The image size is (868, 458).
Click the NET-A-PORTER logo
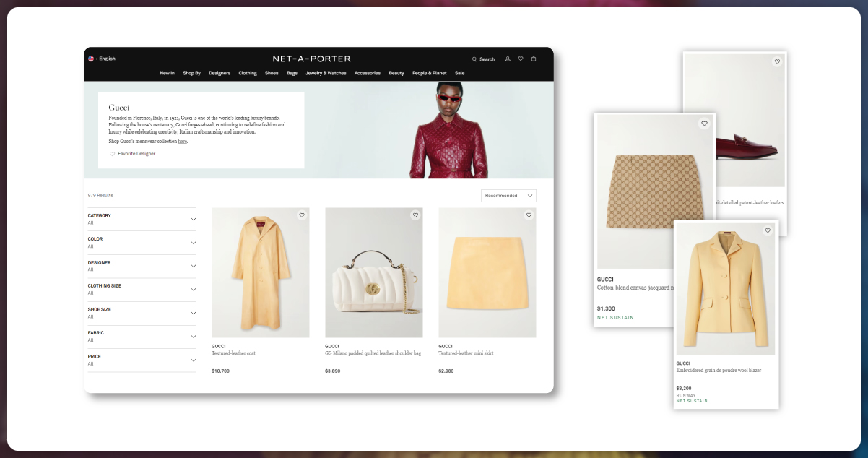[x=311, y=59]
